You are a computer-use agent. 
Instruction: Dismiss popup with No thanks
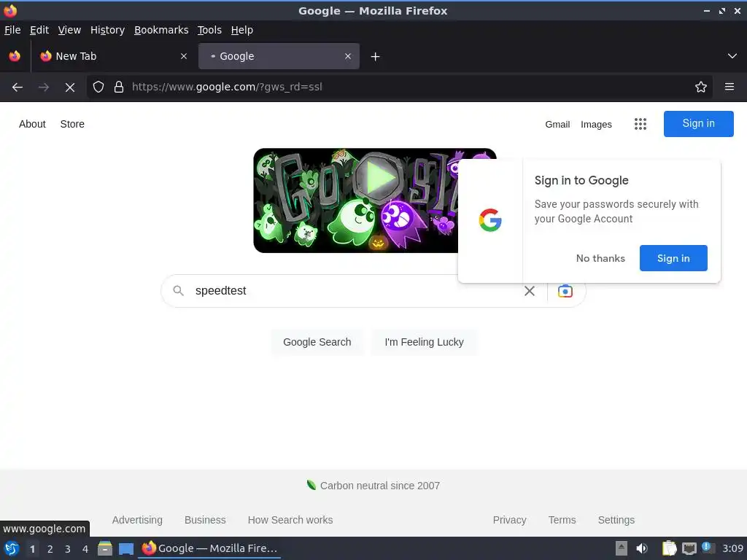[600, 258]
